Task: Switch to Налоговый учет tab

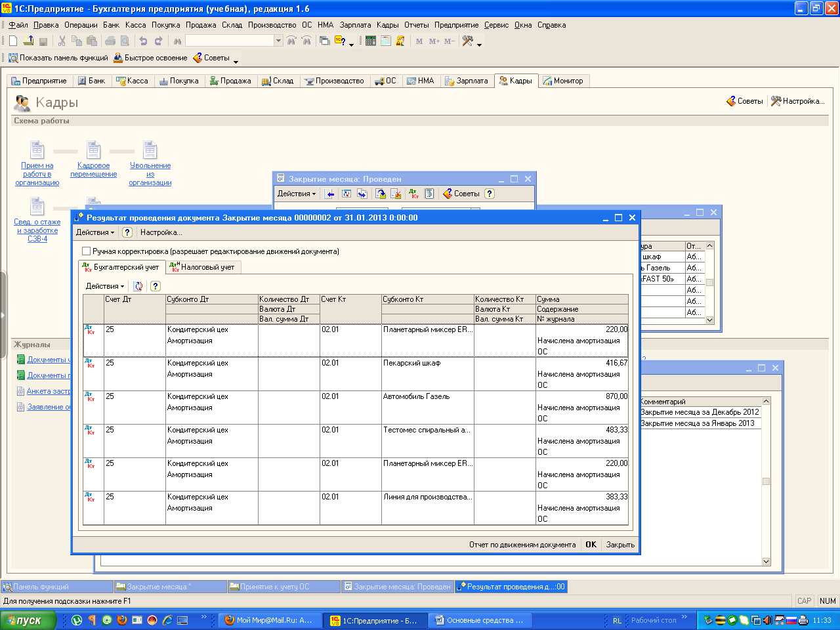Action: tap(204, 267)
